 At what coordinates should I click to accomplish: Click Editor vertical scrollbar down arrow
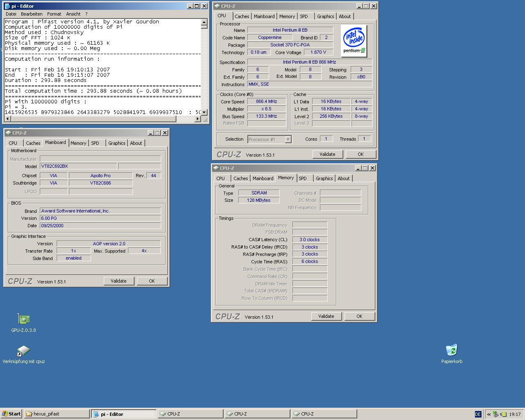(204, 112)
